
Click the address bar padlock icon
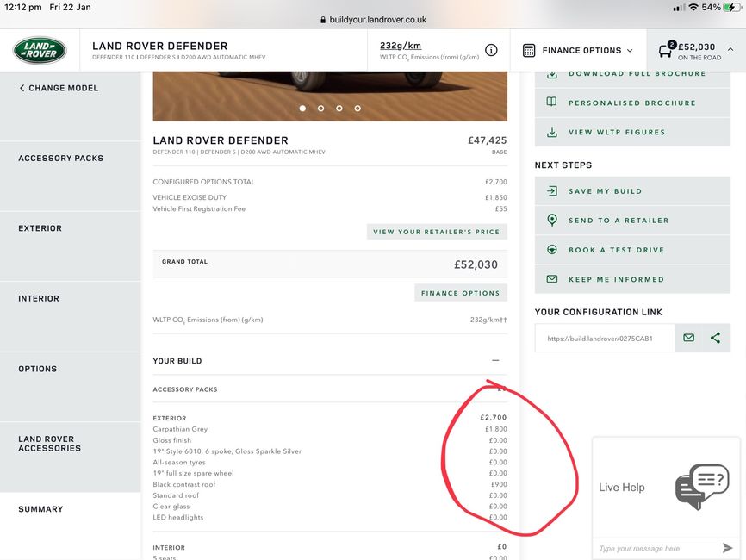[323, 20]
